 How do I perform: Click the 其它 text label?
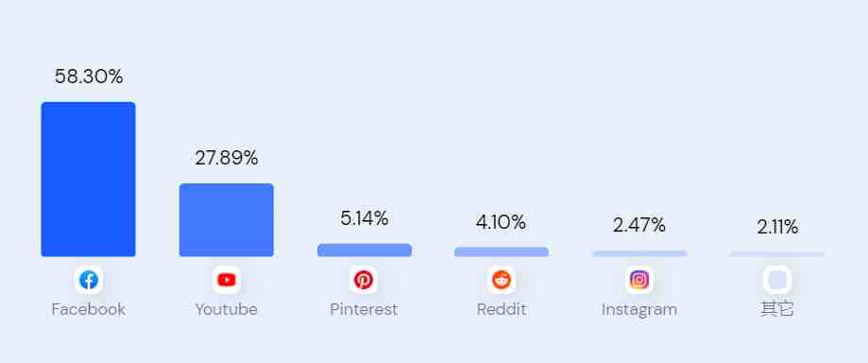pos(777,309)
